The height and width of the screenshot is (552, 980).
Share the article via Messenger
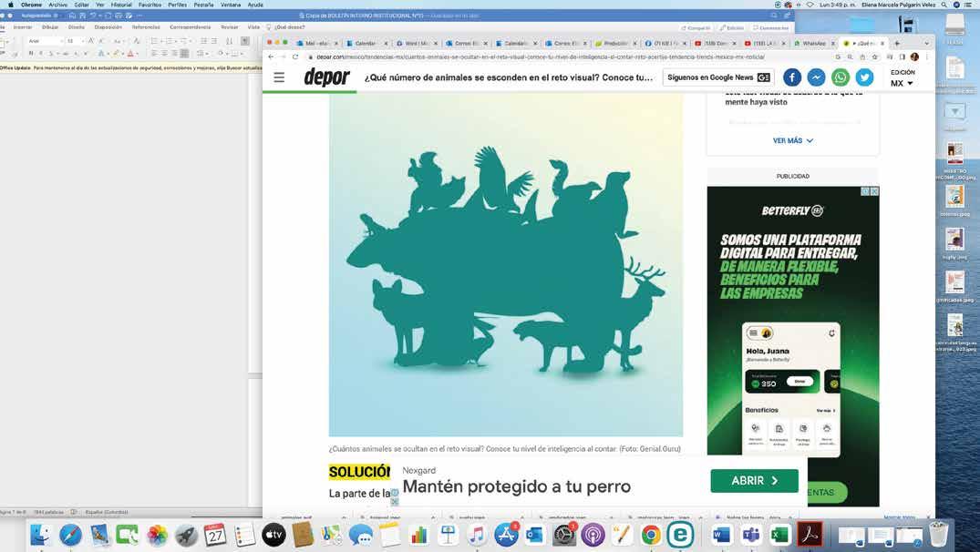pos(816,77)
